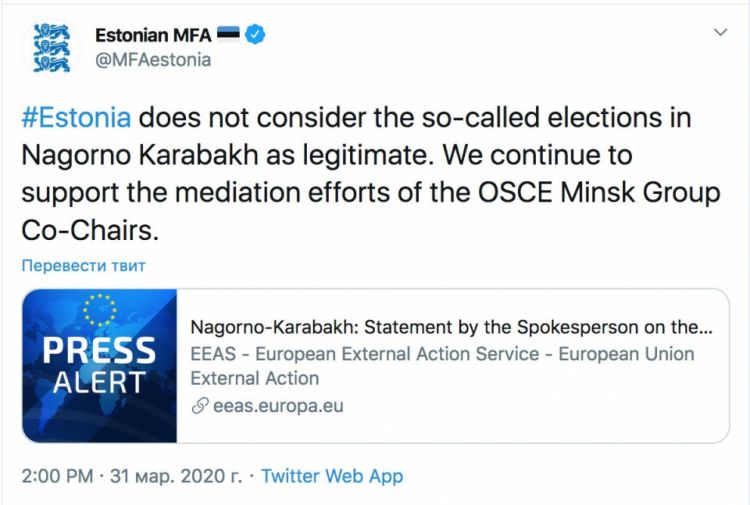Click the "Co-Chairs." last line of the tweet
Image resolution: width=750 pixels, height=505 pixels.
pos(90,230)
